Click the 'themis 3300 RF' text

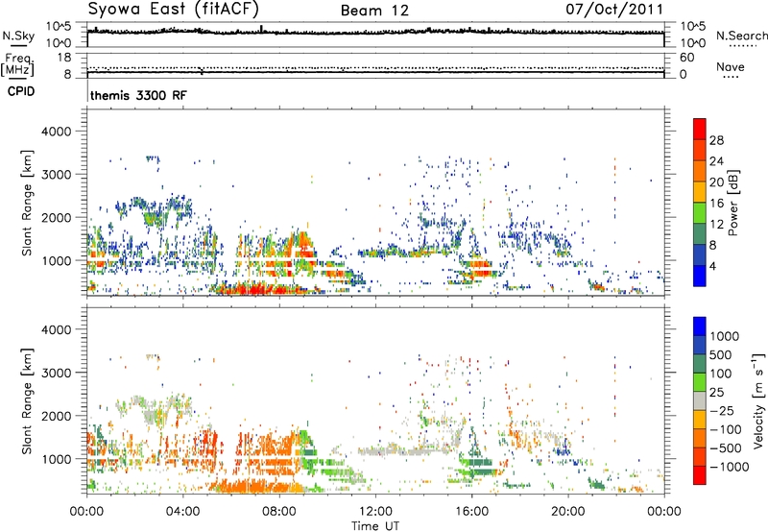tap(138, 95)
